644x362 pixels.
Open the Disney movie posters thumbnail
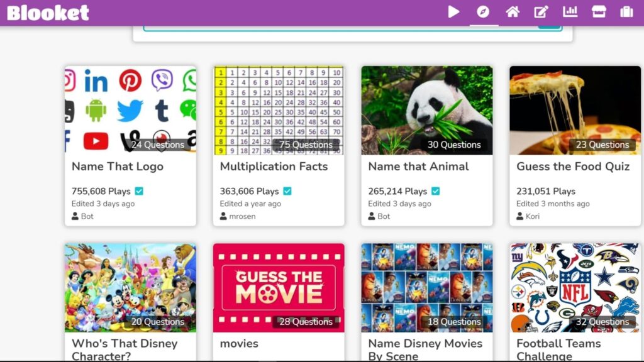(x=427, y=288)
